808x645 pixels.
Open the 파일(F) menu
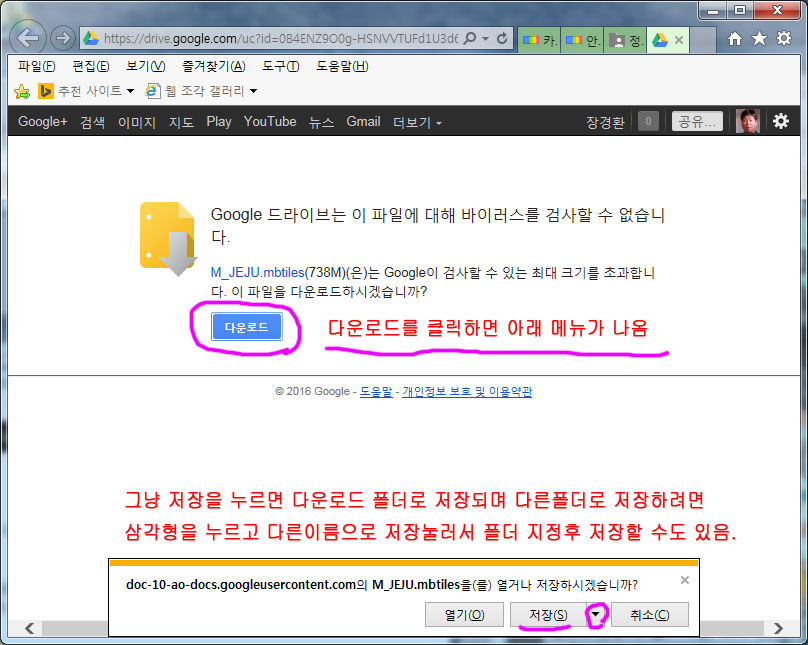click(37, 66)
